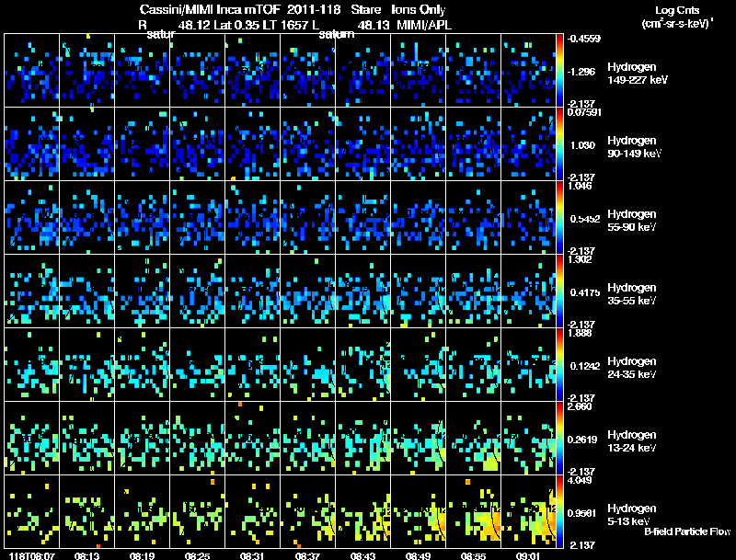Click the '118T08:07' time axis label
This screenshot has height=560, width=736.
point(32,555)
